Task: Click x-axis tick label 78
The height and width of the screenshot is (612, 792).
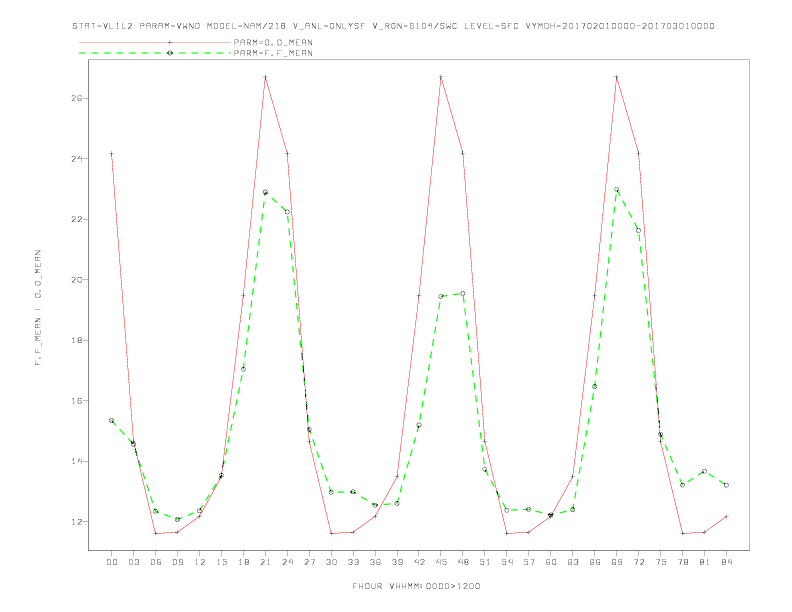Action: (x=683, y=562)
